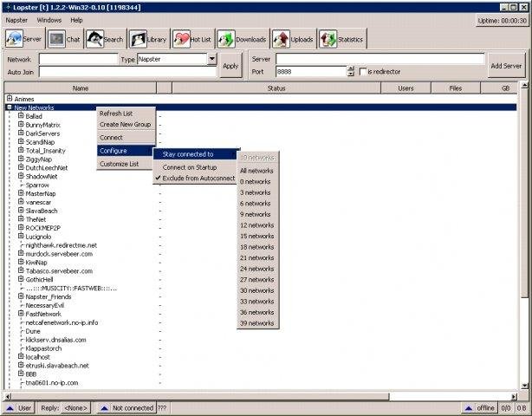Click the Network input field
Viewport: 532px width, 416px height.
point(78,59)
